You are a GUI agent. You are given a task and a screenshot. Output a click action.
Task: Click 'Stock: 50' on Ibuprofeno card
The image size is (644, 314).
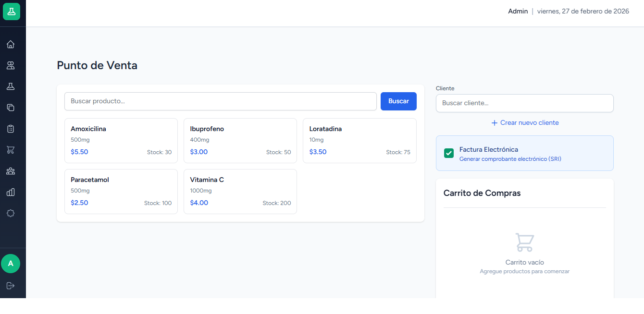(279, 152)
